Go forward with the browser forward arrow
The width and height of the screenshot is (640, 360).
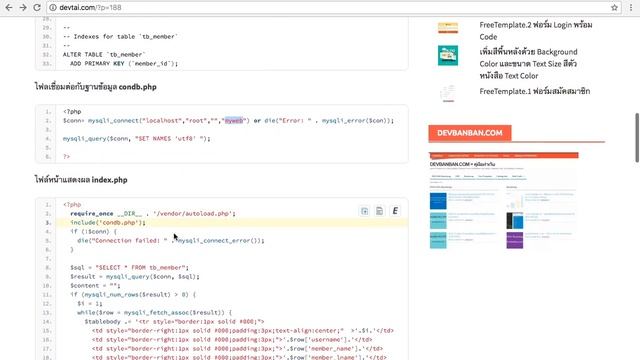(23, 7)
